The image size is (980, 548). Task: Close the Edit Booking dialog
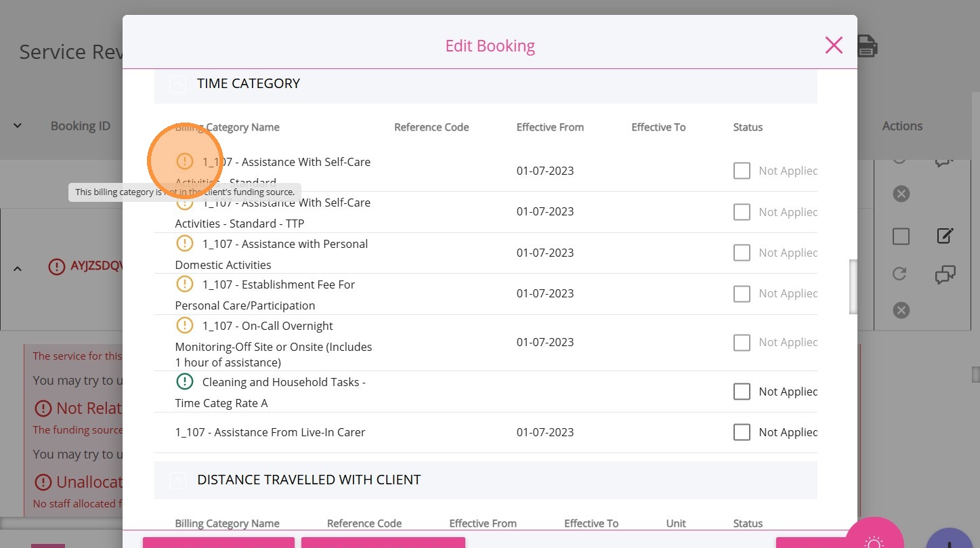click(834, 45)
